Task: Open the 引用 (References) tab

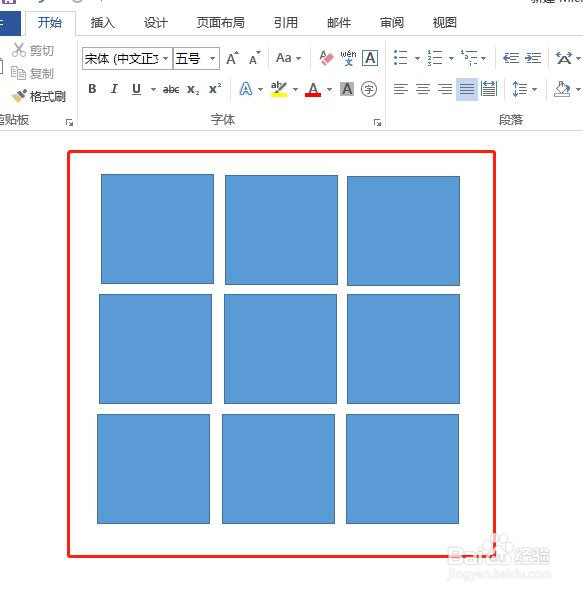Action: coord(286,23)
